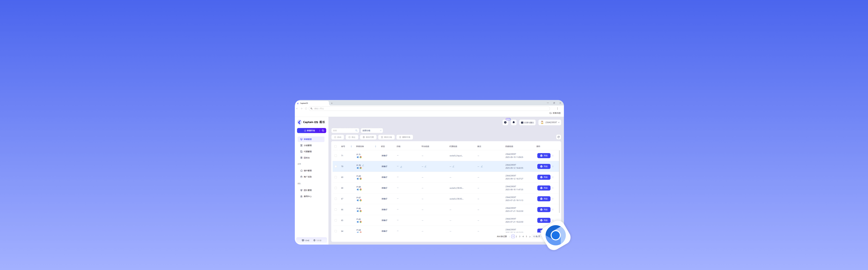Open more options for row 69

click(x=553, y=177)
